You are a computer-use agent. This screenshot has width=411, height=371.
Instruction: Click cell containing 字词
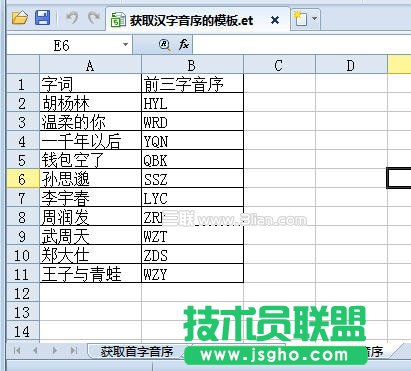click(x=90, y=84)
